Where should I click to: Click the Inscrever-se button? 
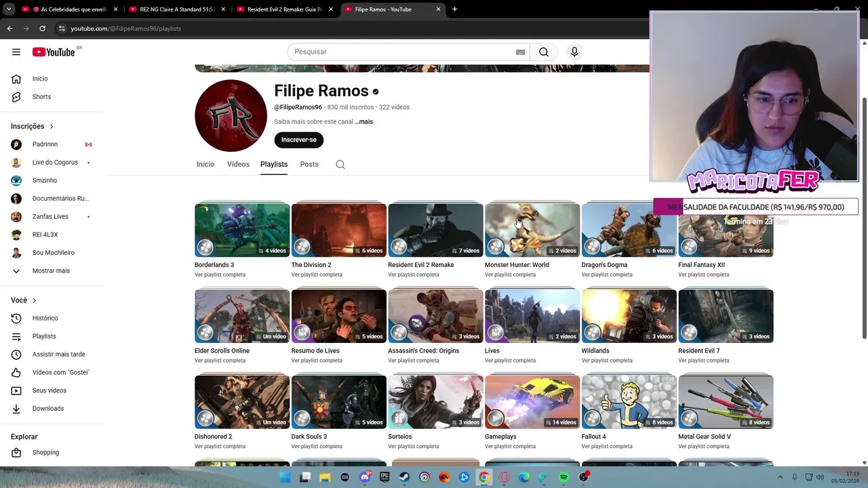point(299,140)
